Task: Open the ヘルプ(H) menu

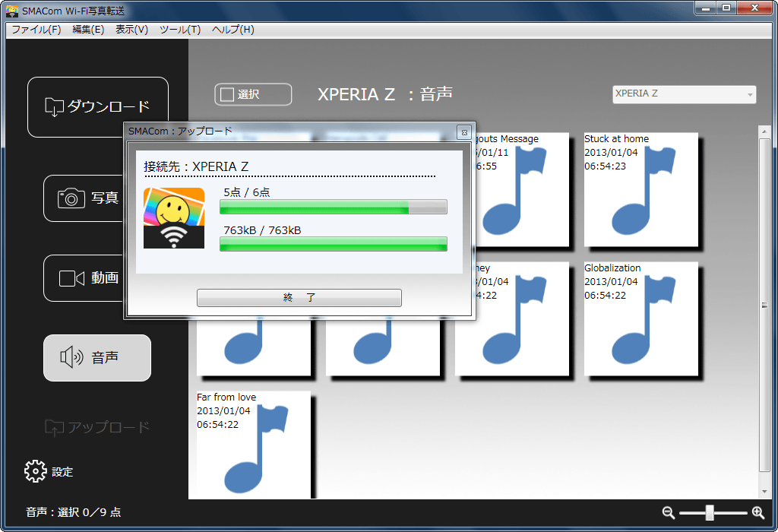Action: pos(233,30)
